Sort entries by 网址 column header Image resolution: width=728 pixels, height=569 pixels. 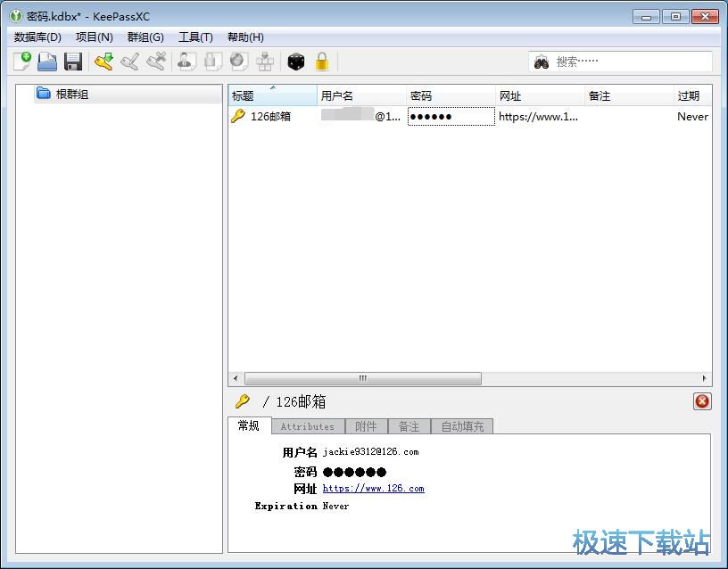tap(540, 95)
